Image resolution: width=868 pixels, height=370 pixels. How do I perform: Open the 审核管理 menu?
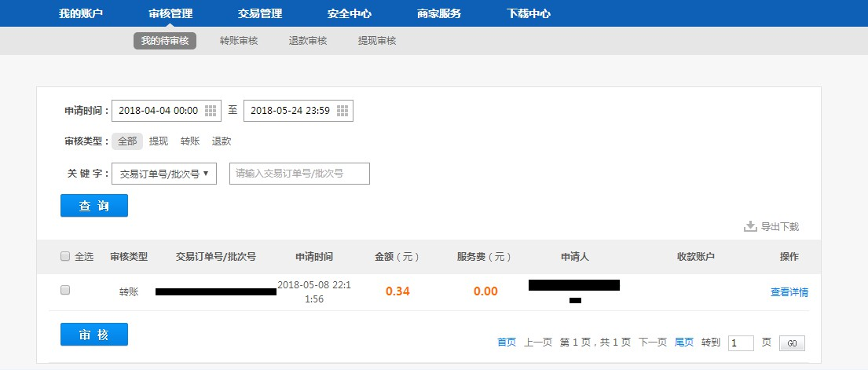170,13
